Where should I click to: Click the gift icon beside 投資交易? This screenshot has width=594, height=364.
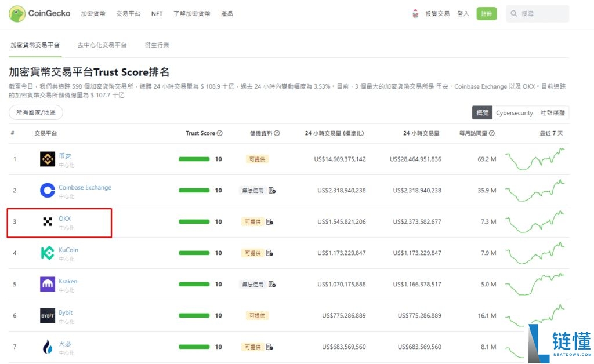point(415,14)
